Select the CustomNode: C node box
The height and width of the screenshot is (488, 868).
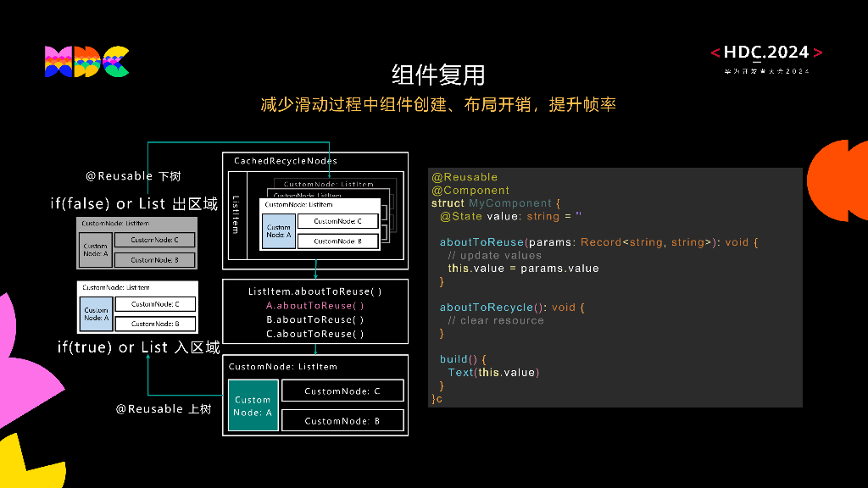[x=343, y=391]
